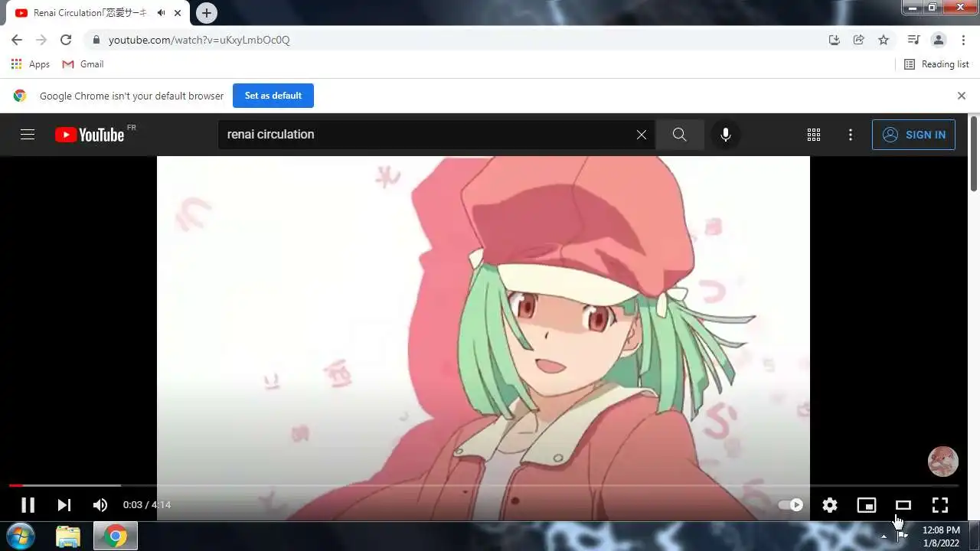Skip to the next video
The image size is (980, 551).
click(x=64, y=505)
